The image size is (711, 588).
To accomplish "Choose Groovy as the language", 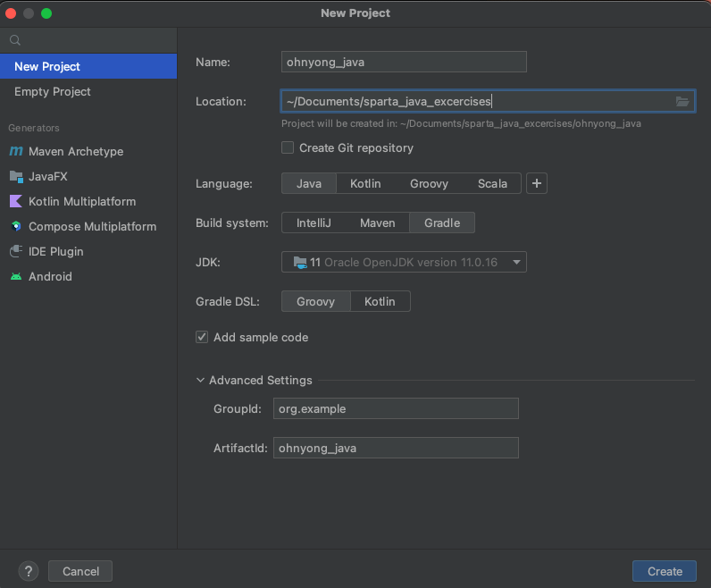I will tap(429, 183).
